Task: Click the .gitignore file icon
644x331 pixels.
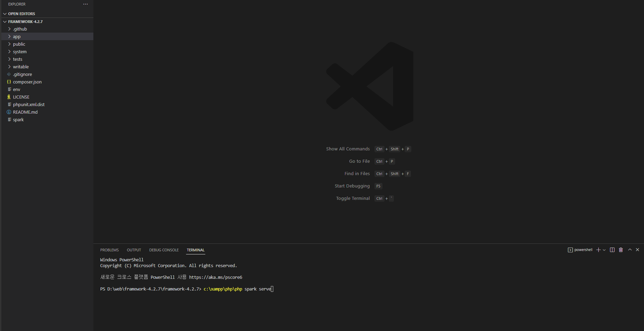Action: (9, 74)
